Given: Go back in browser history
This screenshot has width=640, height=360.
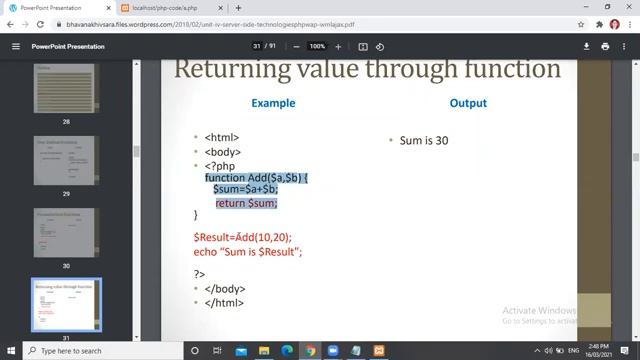Looking at the screenshot, I should click(10, 24).
